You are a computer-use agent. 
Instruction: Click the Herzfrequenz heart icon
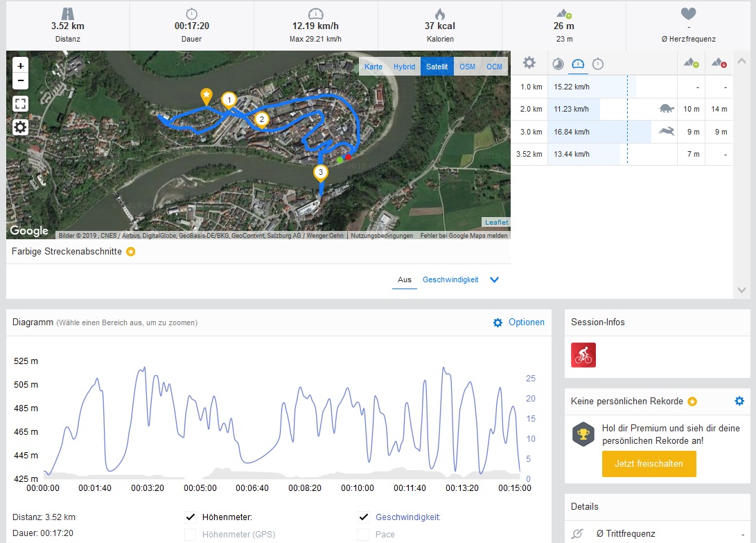coord(688,13)
